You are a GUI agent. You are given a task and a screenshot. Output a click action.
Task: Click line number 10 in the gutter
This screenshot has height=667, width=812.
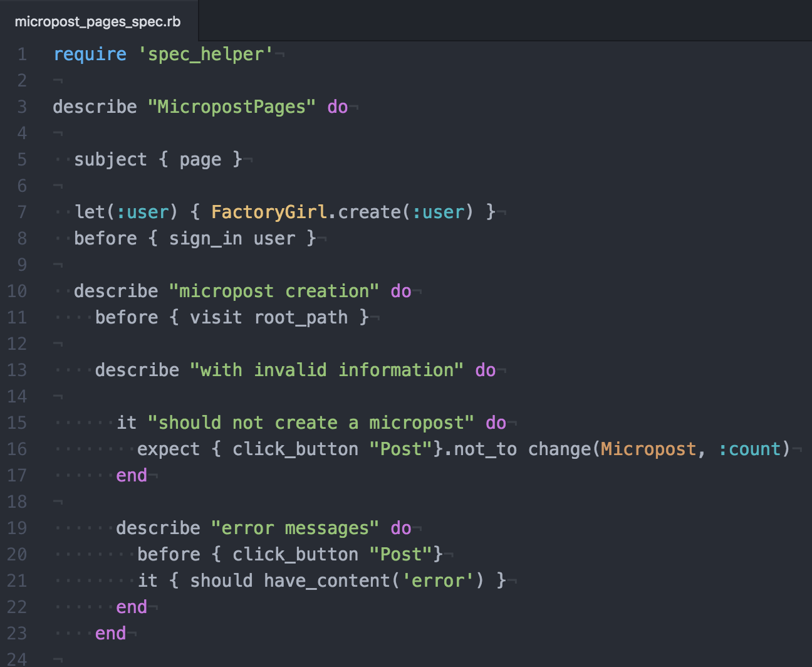point(17,291)
